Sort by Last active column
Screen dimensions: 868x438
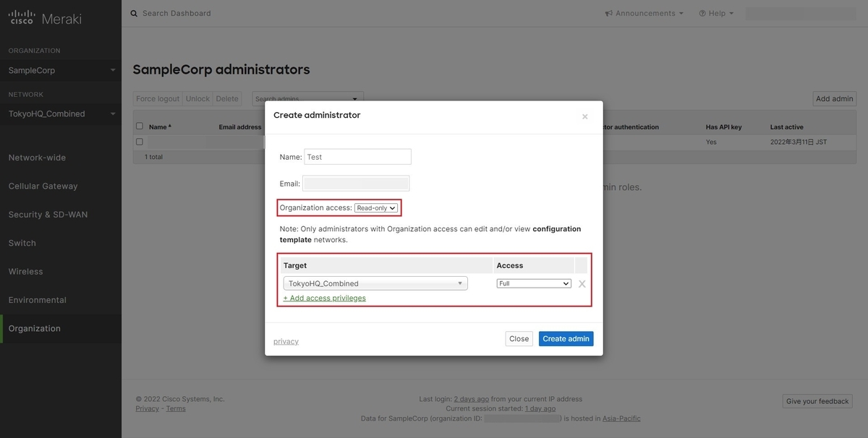[787, 126]
